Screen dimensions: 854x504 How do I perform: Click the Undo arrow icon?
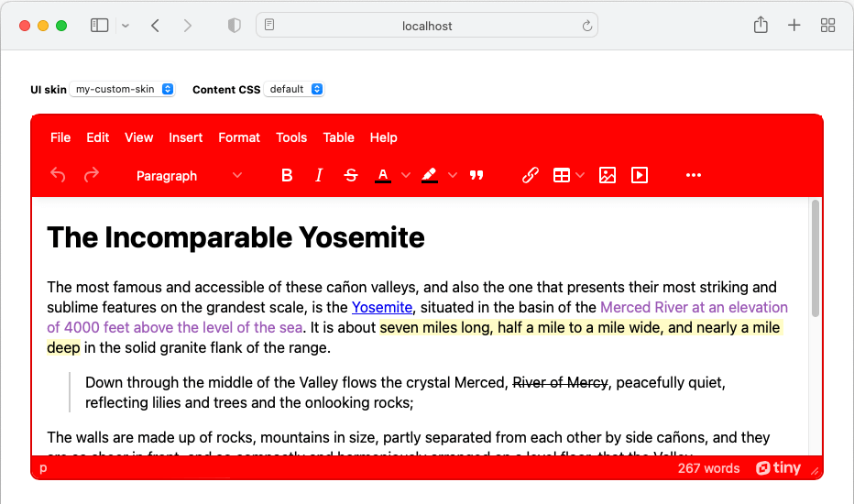[58, 175]
